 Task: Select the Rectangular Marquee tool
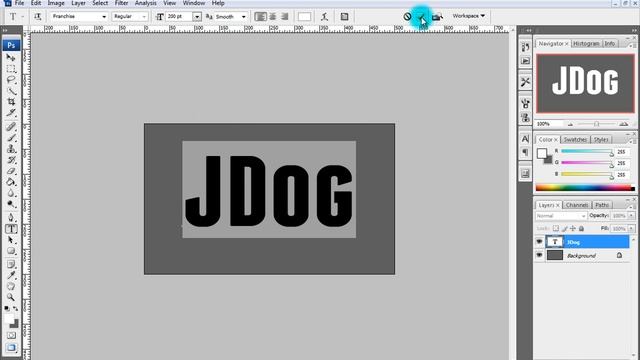point(11,69)
